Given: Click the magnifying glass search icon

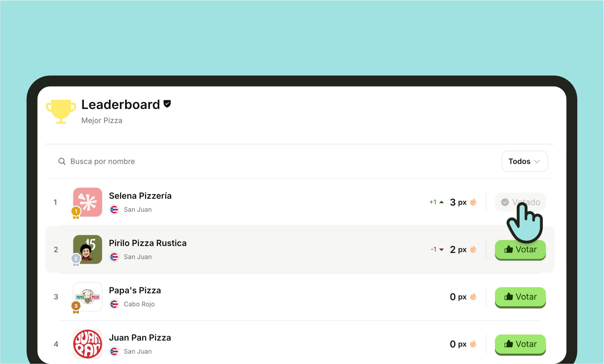Looking at the screenshot, I should [62, 161].
